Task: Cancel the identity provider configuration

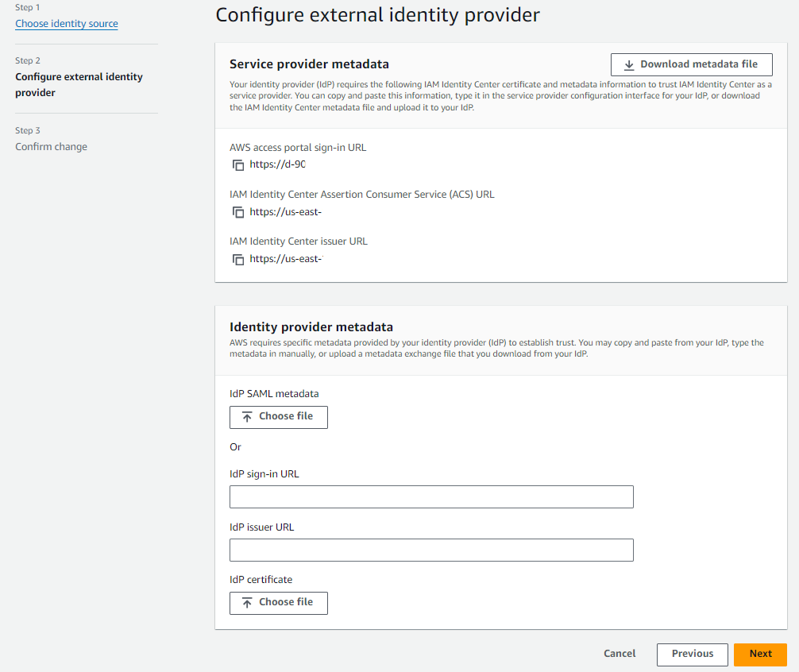Action: point(620,654)
